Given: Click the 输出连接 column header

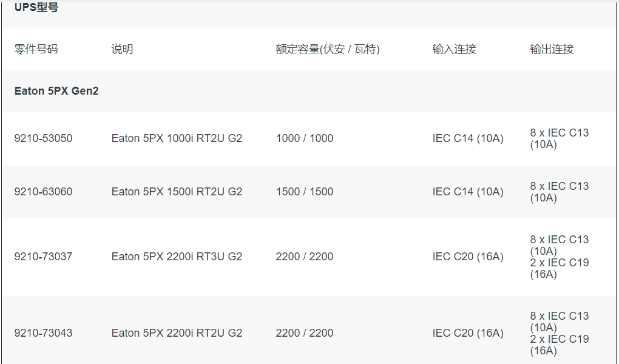Looking at the screenshot, I should point(552,49).
